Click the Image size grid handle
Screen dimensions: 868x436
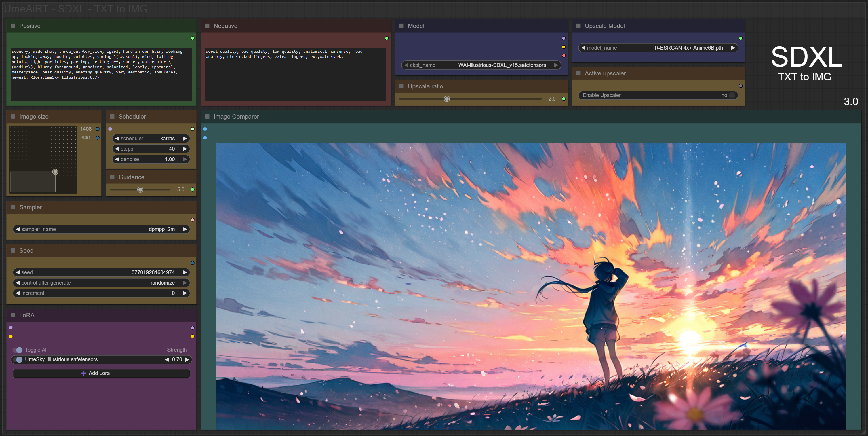coord(55,172)
